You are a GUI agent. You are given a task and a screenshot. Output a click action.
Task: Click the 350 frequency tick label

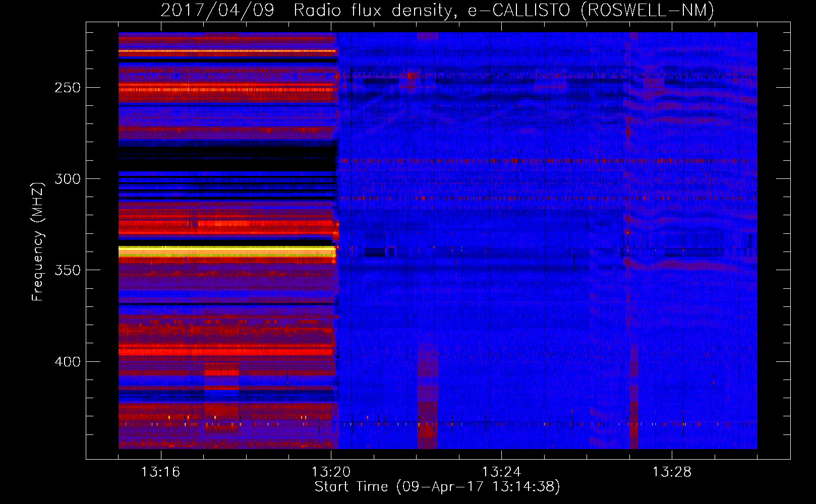(x=67, y=270)
